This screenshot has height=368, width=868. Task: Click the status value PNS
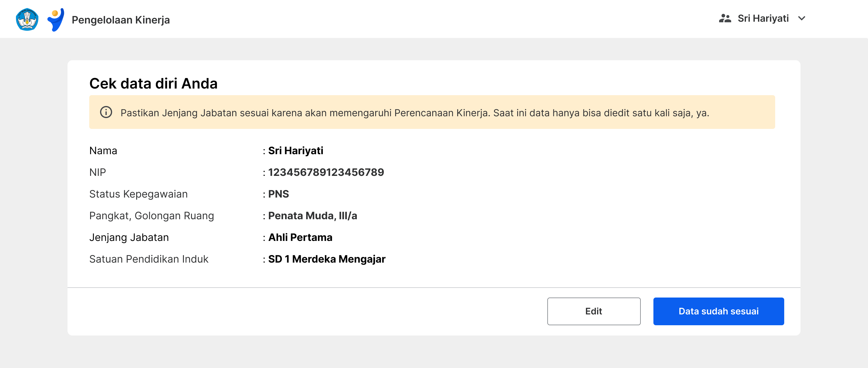pos(278,194)
